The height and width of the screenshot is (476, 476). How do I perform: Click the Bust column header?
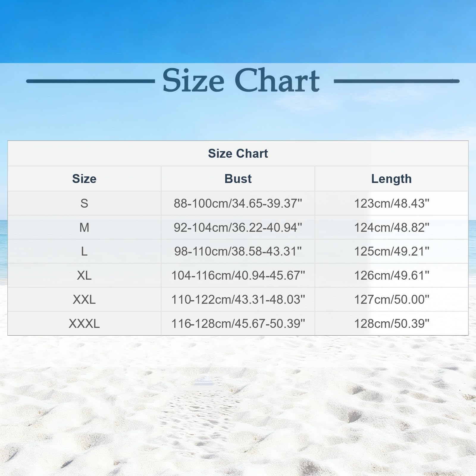238,179
